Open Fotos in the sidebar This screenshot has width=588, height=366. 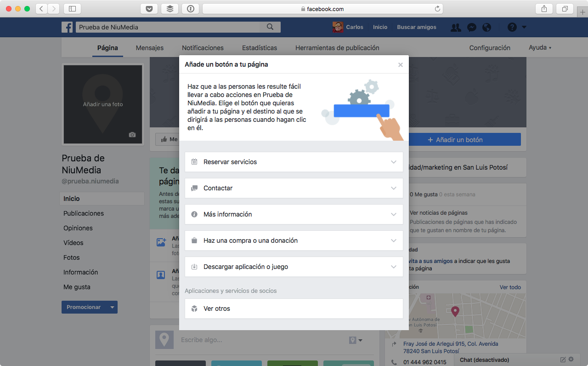tap(72, 257)
